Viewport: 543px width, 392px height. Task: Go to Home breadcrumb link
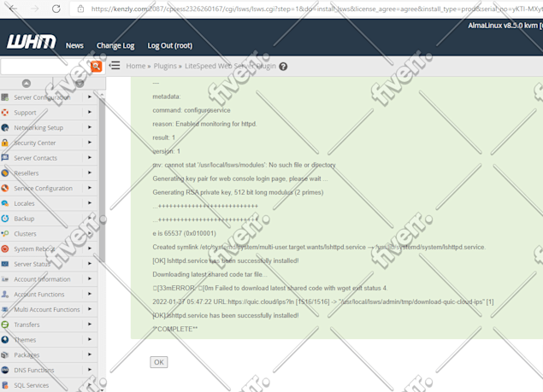tap(135, 66)
